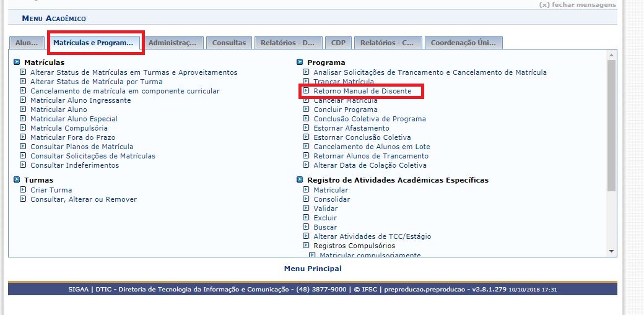This screenshot has height=315, width=644.
Task: Click the arrow icon beside Estornar Afastamento
Action: coord(306,128)
